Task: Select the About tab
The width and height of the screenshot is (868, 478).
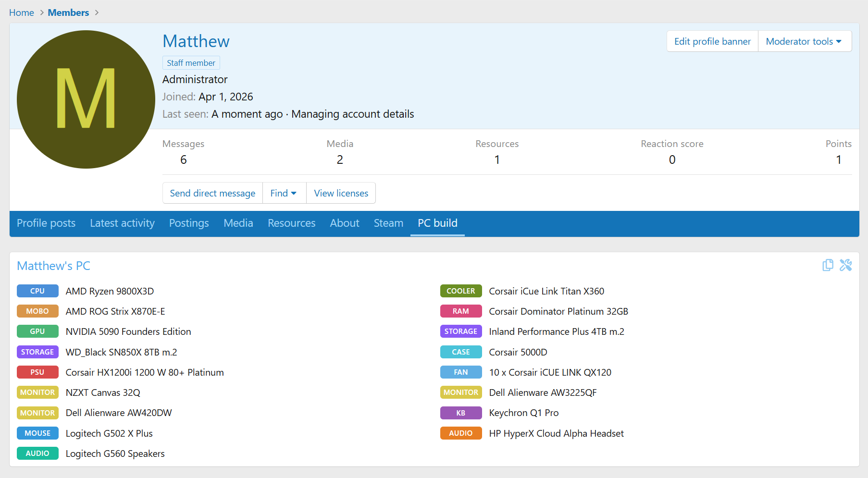Action: coord(344,223)
